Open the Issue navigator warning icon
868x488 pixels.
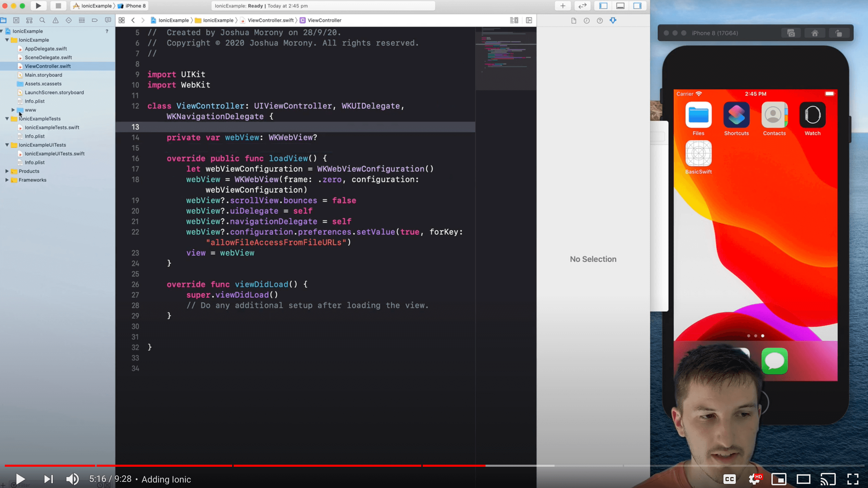55,20
